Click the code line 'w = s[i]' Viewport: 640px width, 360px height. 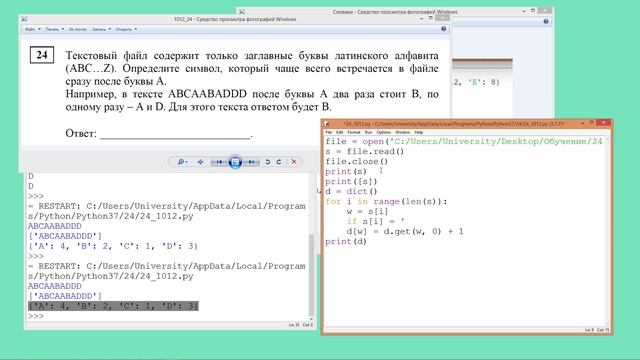click(367, 211)
